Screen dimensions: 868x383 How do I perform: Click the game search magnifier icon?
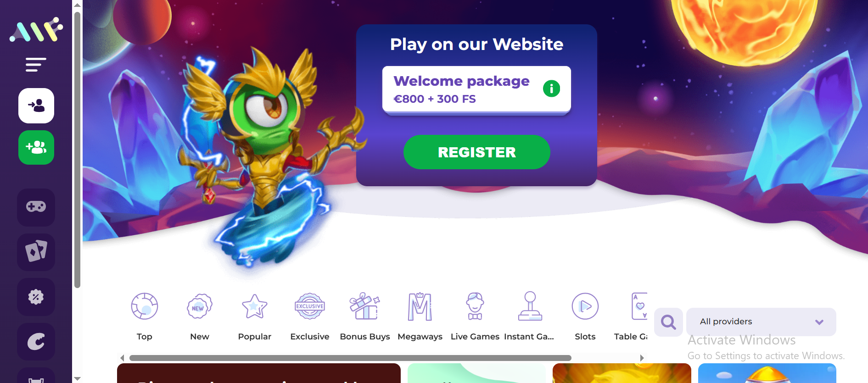[668, 322]
